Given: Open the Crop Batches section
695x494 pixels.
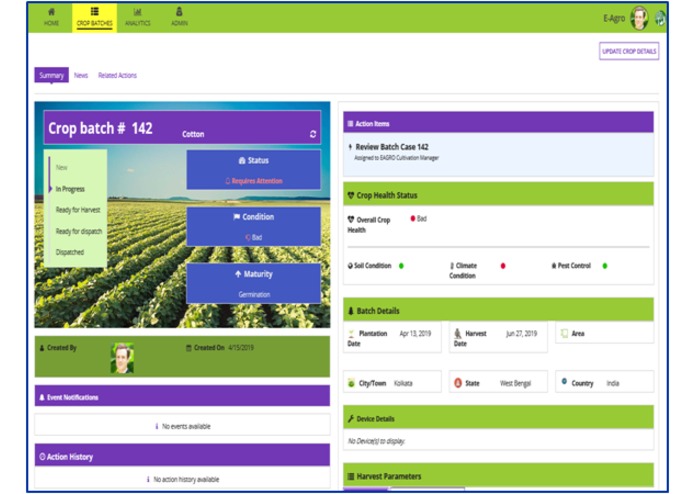Looking at the screenshot, I should click(94, 17).
